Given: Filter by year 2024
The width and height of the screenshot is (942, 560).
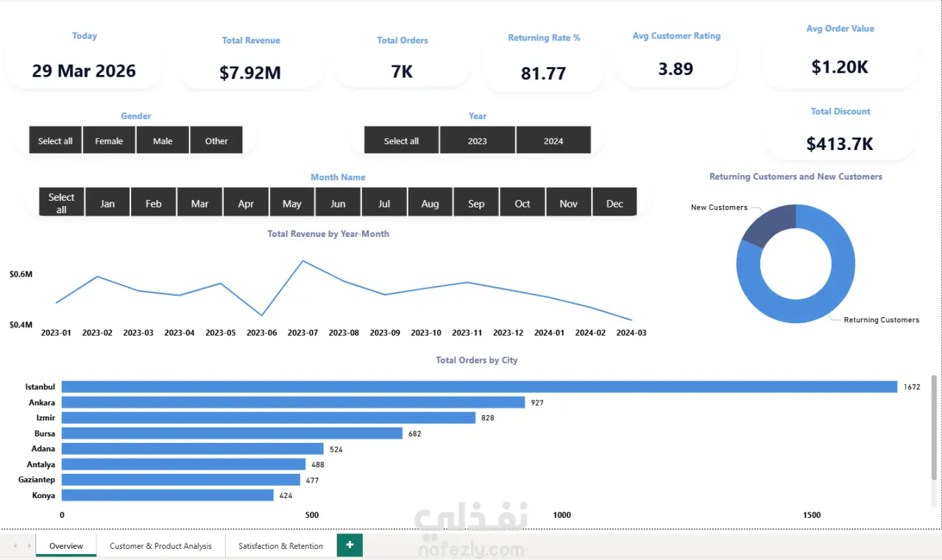Looking at the screenshot, I should click(553, 141).
